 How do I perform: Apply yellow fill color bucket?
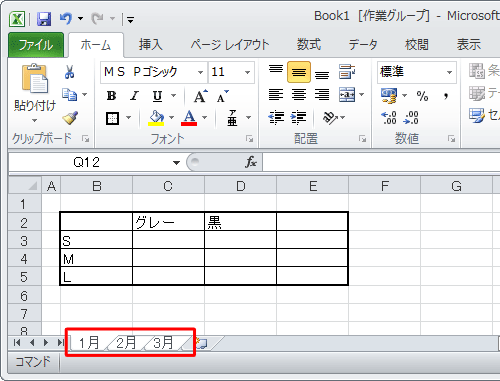point(156,118)
